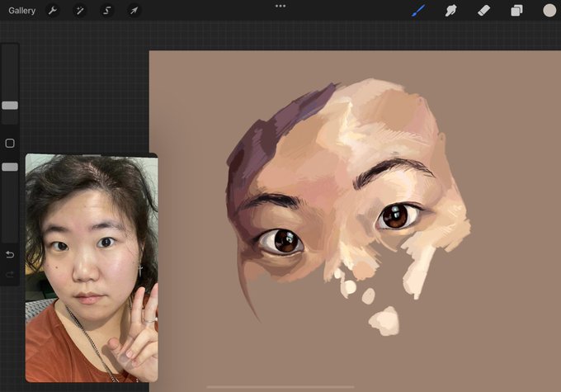Viewport: 561px width, 392px height.
Task: Open the Layers panel
Action: [516, 11]
